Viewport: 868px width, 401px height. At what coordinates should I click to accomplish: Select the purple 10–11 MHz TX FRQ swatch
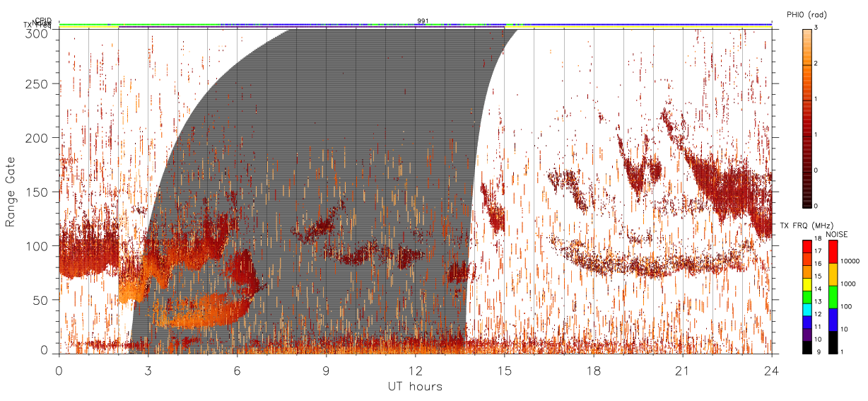(x=807, y=335)
